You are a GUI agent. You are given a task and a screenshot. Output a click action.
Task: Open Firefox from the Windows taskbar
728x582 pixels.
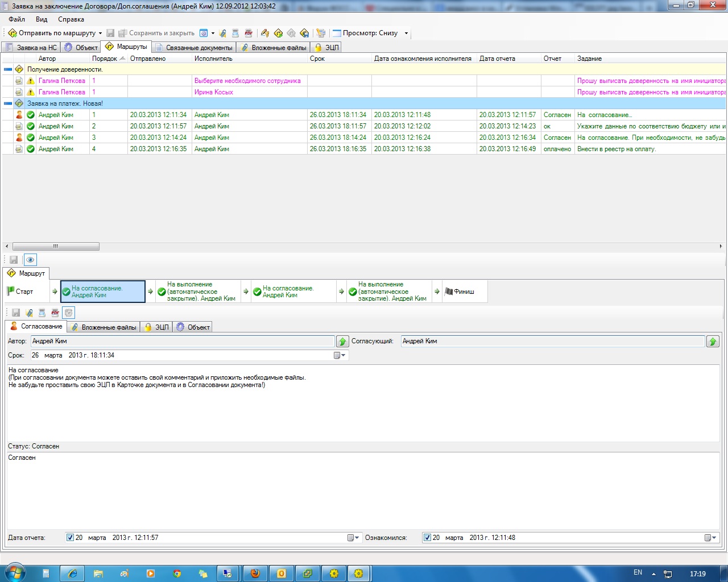tap(255, 573)
